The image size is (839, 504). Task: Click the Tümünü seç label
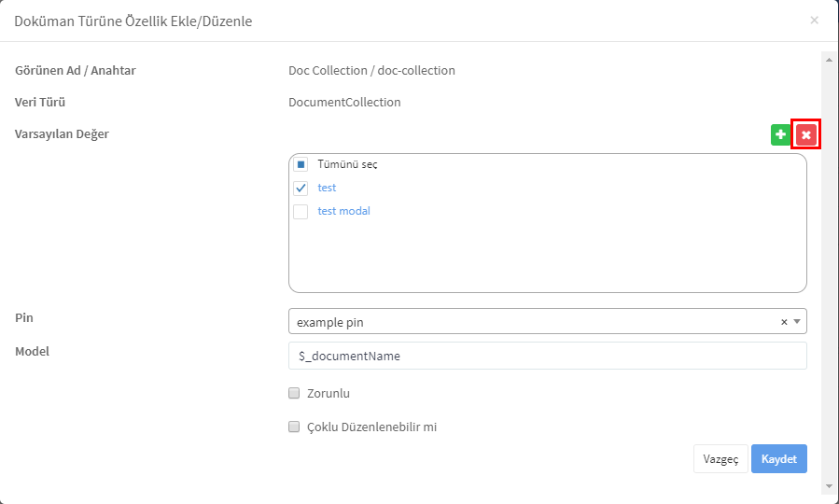(x=347, y=164)
